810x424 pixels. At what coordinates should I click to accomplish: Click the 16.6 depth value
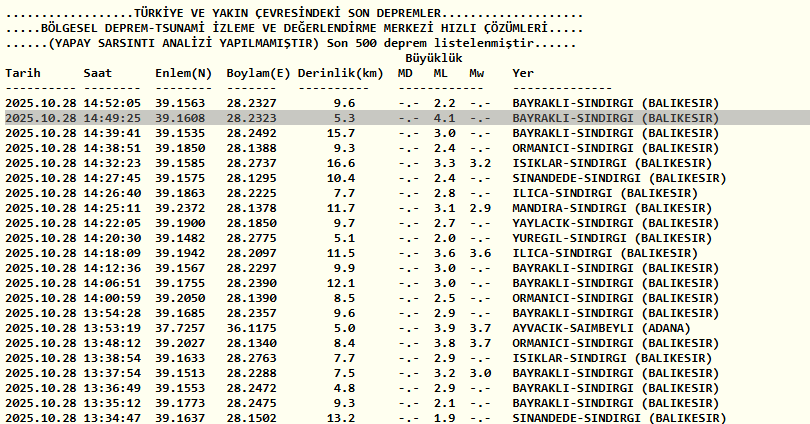coord(341,164)
